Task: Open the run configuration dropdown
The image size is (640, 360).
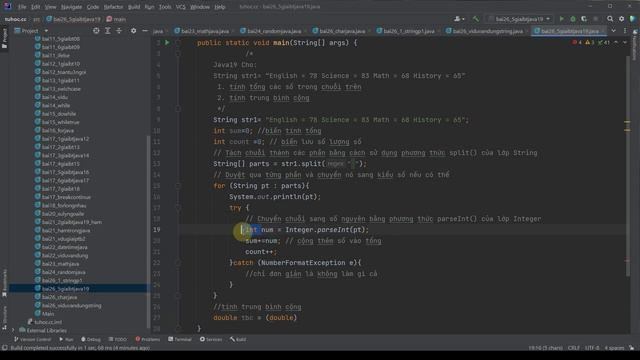Action: (519, 19)
